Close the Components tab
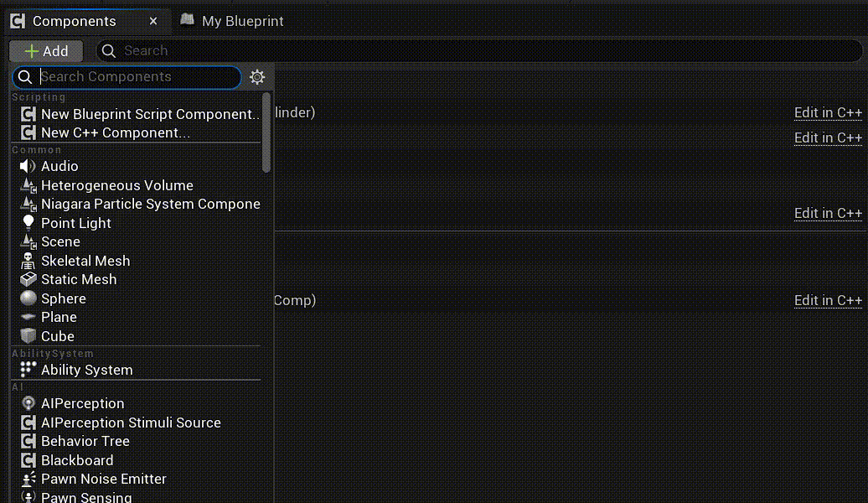Image resolution: width=868 pixels, height=503 pixels. click(152, 21)
